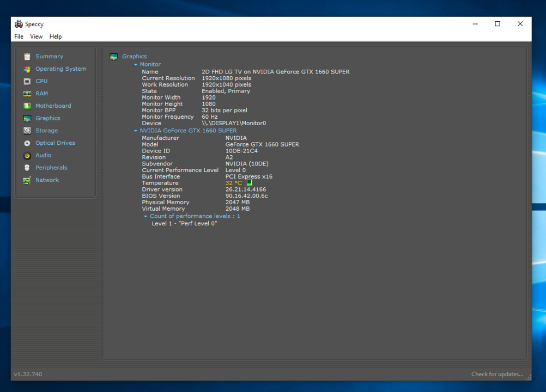Click the window resize grip in status bar
This screenshot has width=546, height=392.
pos(529,377)
